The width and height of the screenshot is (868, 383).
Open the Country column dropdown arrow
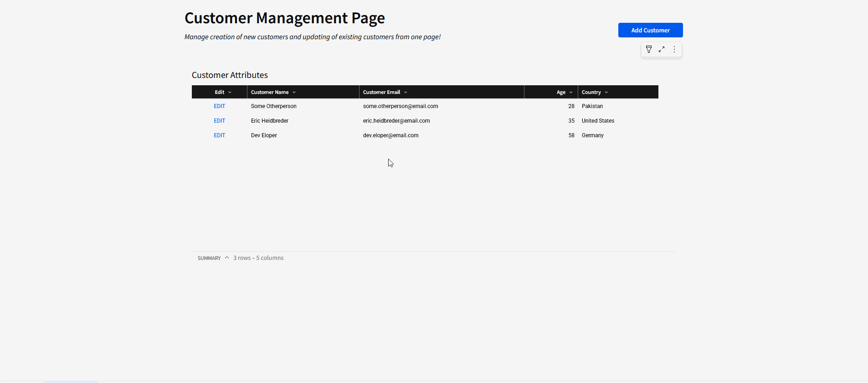[606, 93]
